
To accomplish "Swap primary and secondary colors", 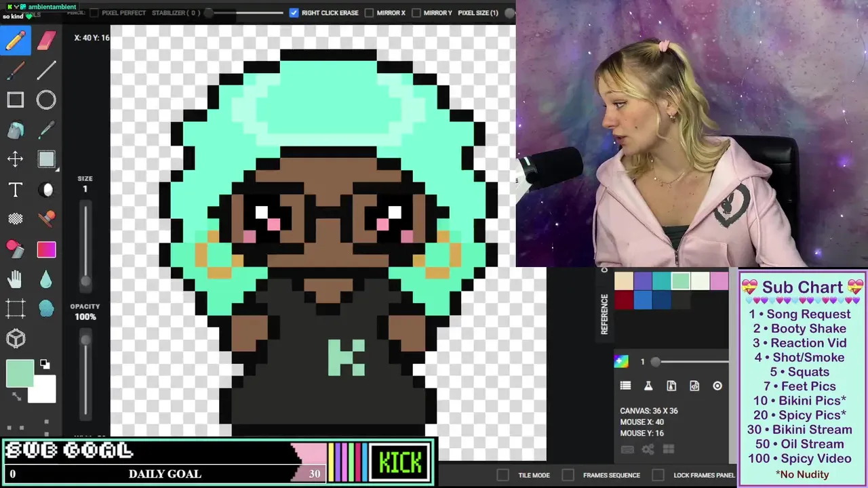I will tap(16, 396).
